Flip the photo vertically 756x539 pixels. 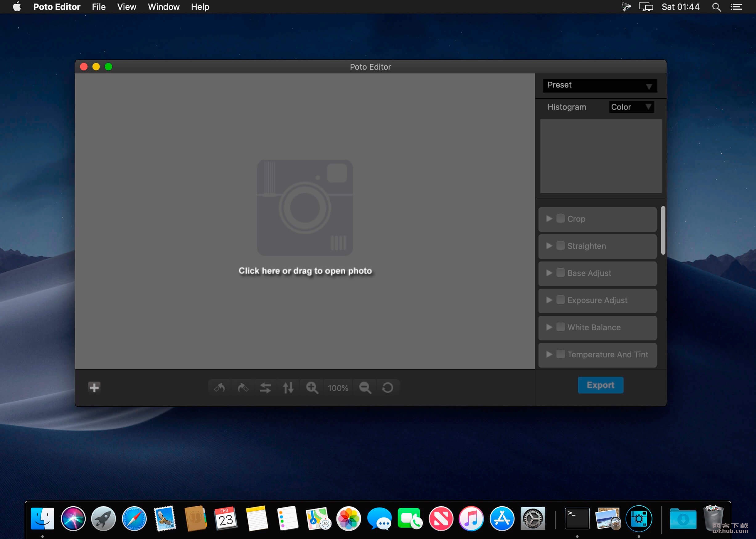pyautogui.click(x=288, y=388)
